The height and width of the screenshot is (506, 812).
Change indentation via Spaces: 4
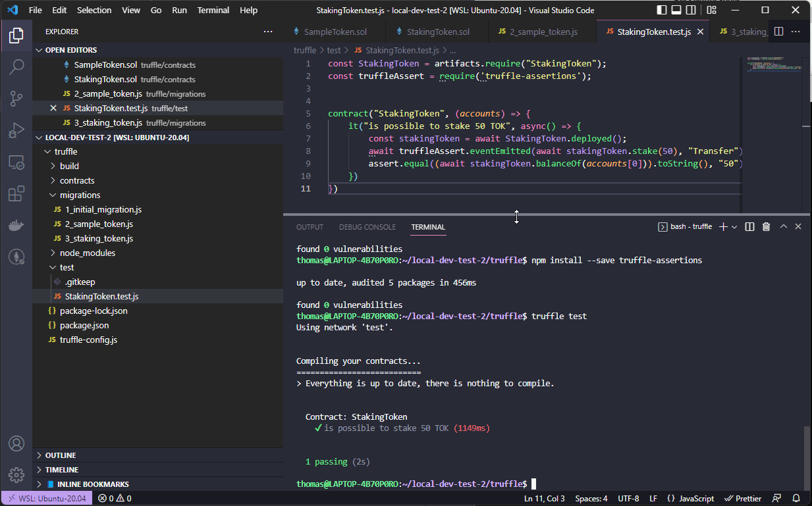click(591, 499)
